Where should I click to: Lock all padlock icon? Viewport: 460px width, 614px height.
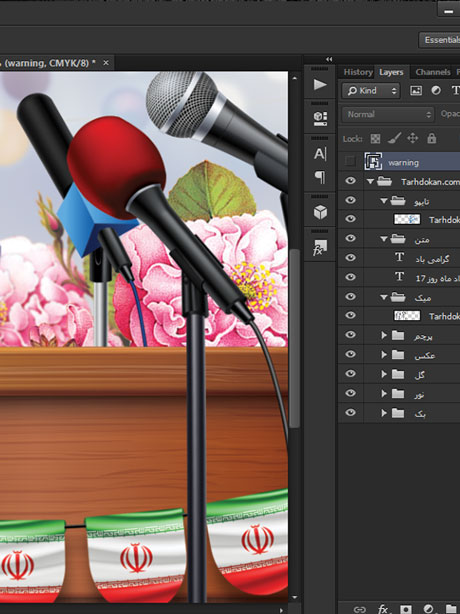coord(431,138)
